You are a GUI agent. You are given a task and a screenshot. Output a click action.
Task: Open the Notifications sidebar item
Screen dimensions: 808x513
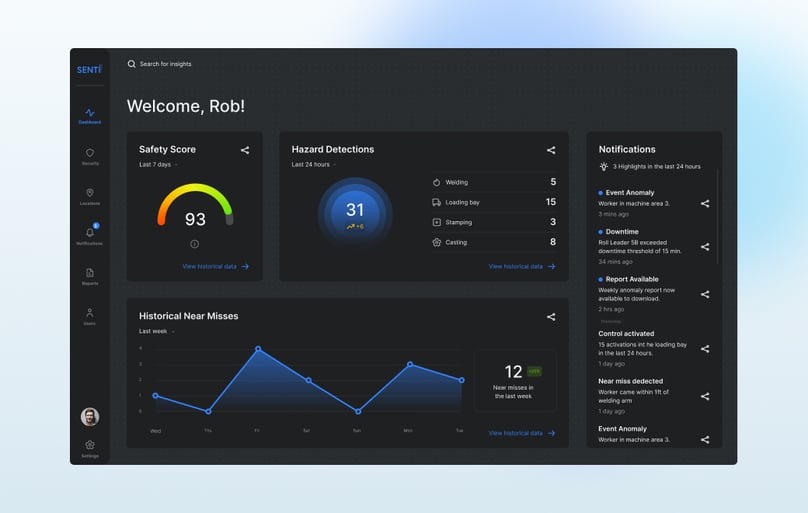[90, 235]
